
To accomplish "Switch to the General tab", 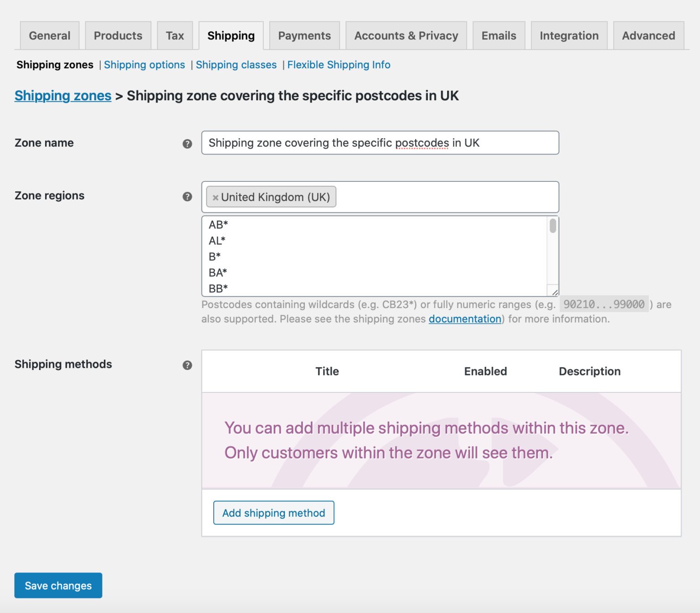I will coord(49,35).
